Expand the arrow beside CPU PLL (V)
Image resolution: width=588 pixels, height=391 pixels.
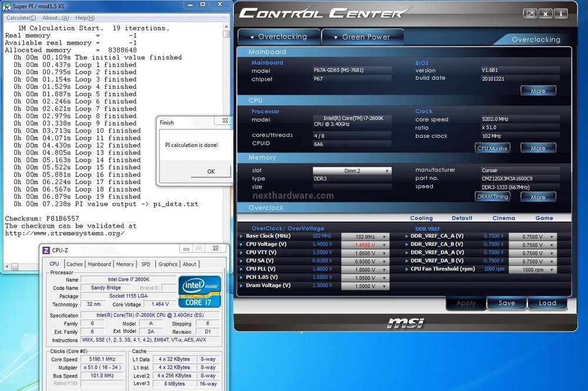pos(241,269)
